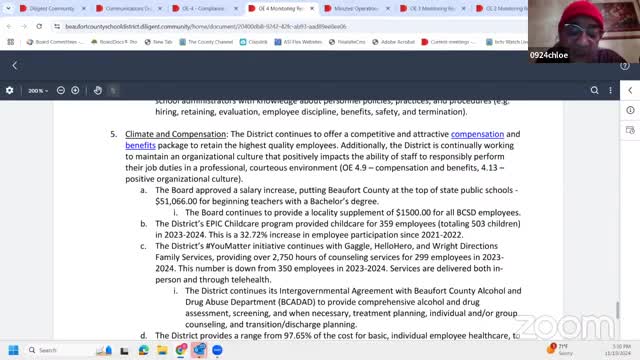This screenshot has width=640, height=360.
Task: Open Task View black square icon
Action: [x=124, y=351]
